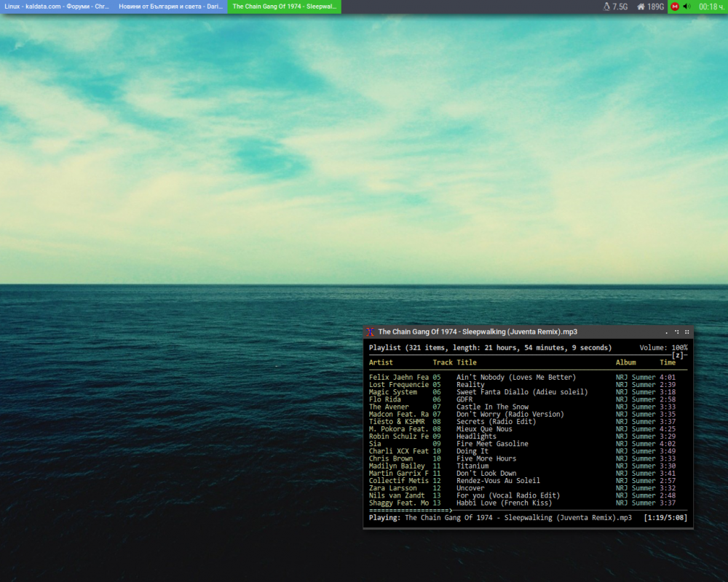Click the 7.5G disk usage value

[620, 7]
